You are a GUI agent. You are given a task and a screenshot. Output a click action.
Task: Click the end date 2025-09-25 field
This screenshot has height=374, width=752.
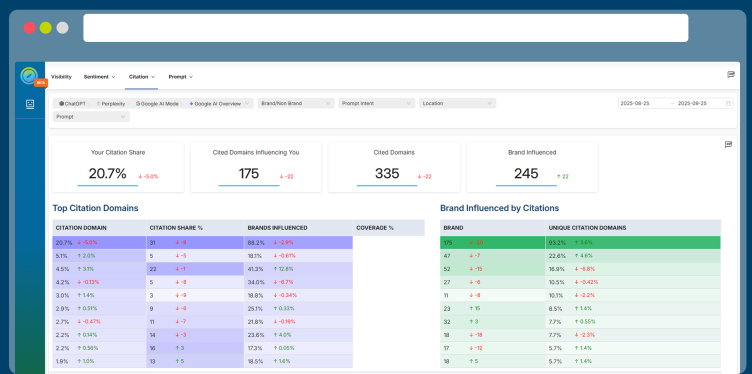(x=692, y=103)
